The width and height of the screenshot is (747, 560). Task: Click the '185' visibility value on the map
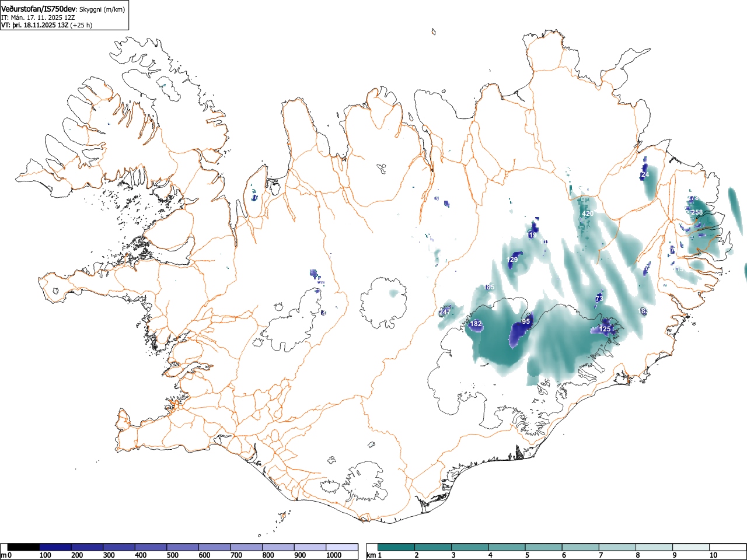pyautogui.click(x=489, y=287)
